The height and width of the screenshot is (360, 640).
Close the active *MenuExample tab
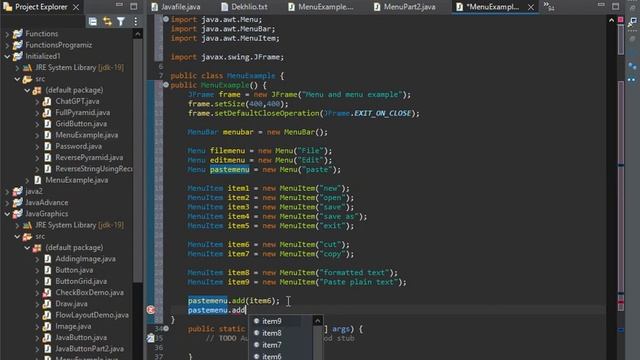530,7
